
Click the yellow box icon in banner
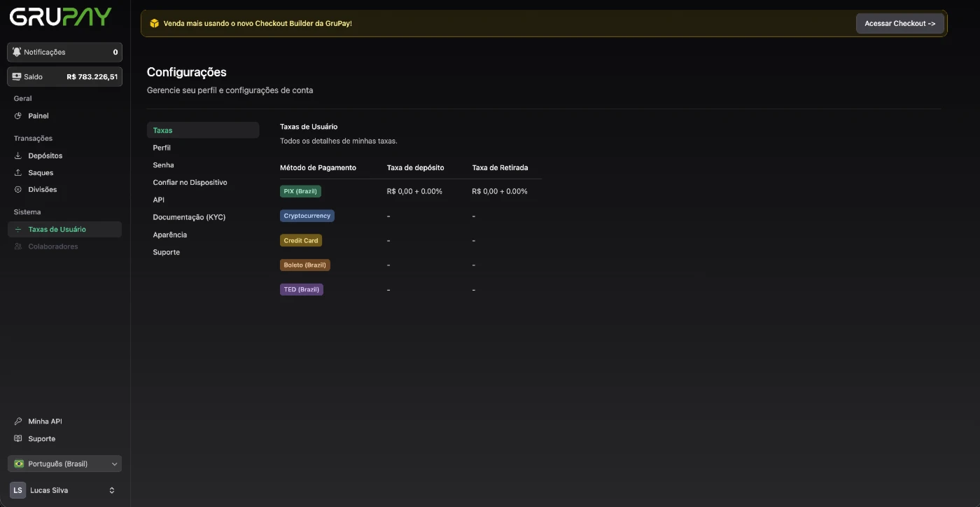click(155, 23)
